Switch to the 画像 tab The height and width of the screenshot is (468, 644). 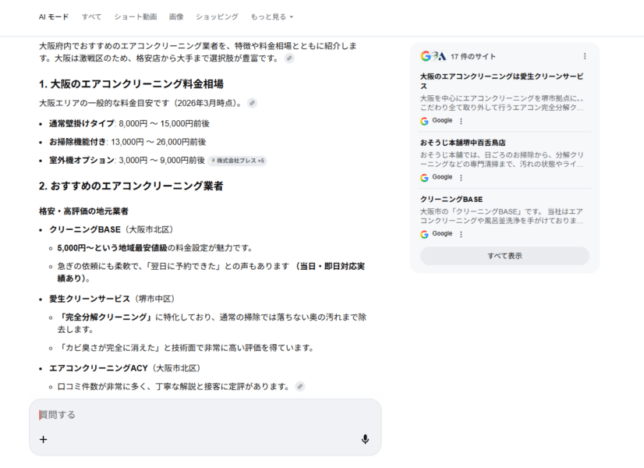click(x=176, y=17)
